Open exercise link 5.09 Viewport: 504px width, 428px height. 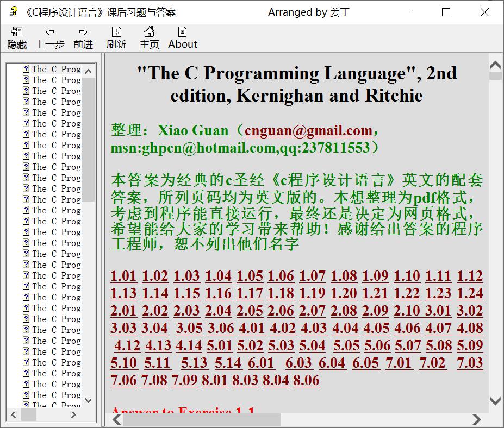(470, 346)
